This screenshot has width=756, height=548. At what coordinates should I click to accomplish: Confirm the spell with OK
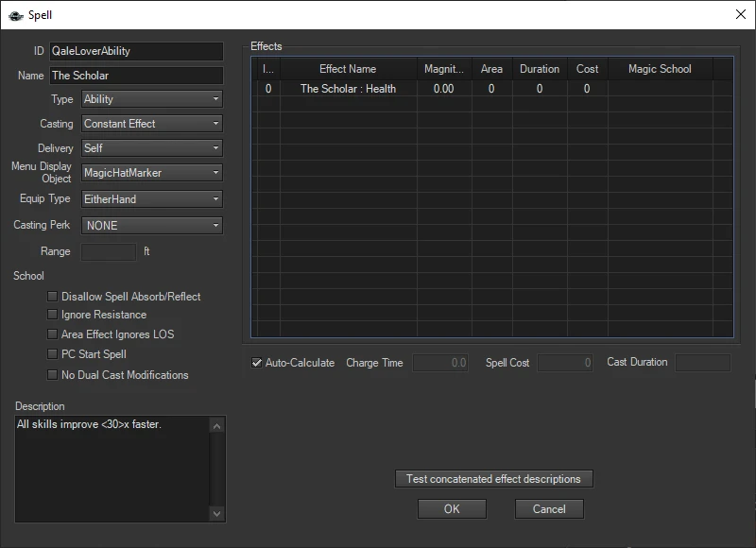[x=452, y=509]
